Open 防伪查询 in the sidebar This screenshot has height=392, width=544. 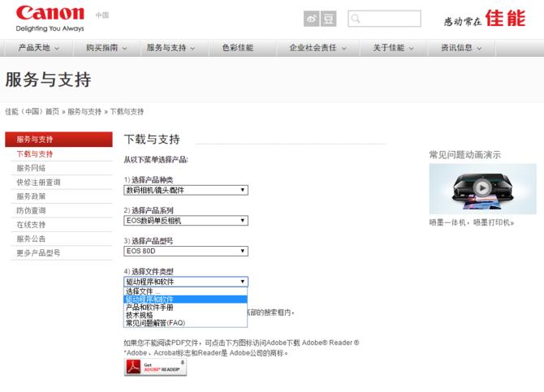pyautogui.click(x=31, y=210)
